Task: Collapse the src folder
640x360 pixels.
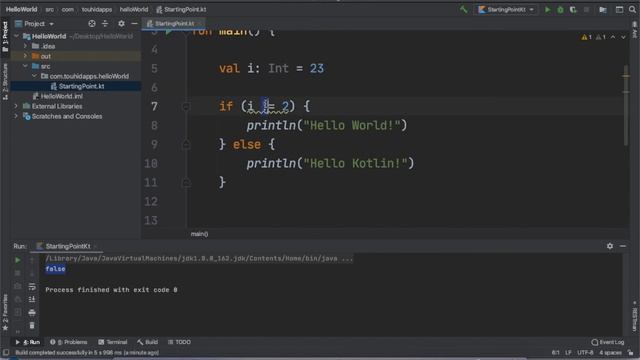Action: 25,66
